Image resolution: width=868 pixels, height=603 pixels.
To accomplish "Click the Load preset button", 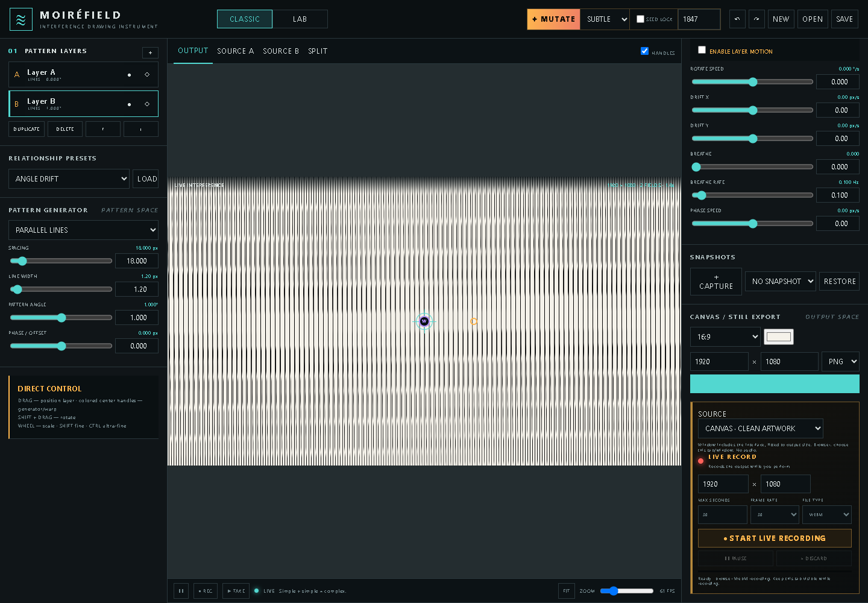I will point(146,179).
